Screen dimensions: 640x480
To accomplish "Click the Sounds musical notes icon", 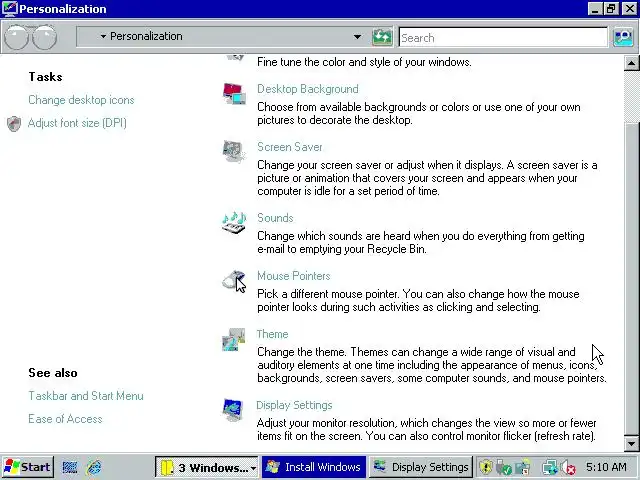I will (x=234, y=223).
